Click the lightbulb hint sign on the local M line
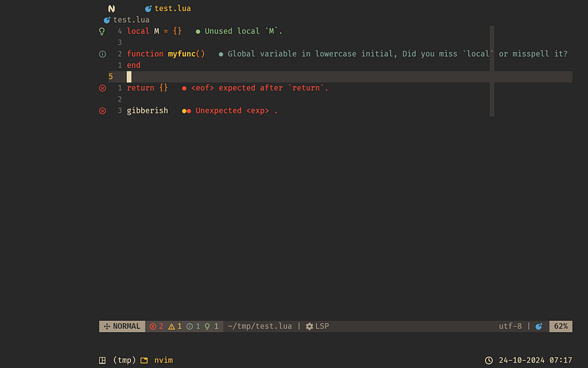This screenshot has width=588, height=368. click(101, 31)
